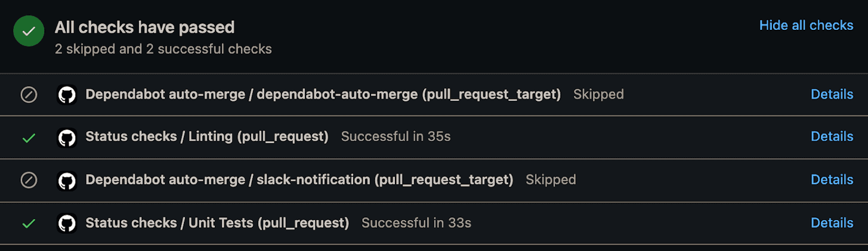Open Details for Linting status check

(x=832, y=137)
